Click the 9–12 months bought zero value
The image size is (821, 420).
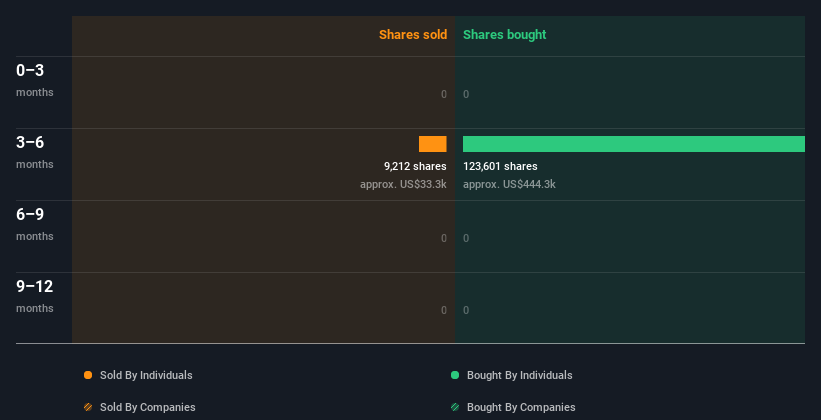click(466, 310)
